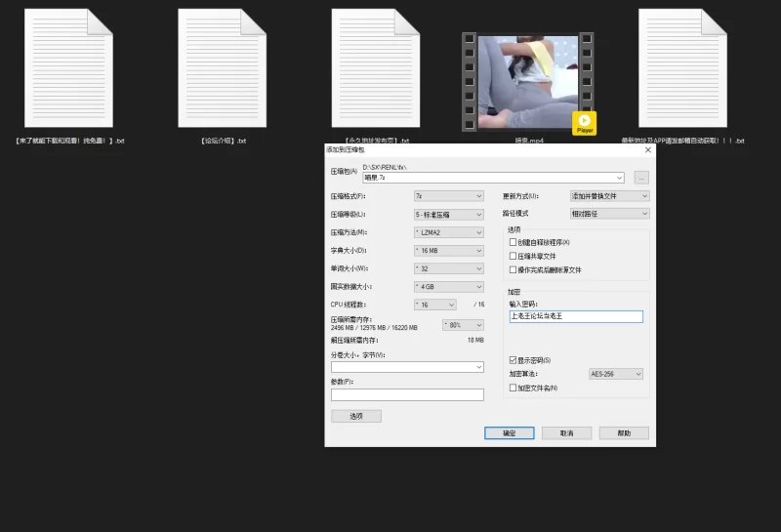781x532 pixels.
Task: Open the CPU threads 16 dropdown
Action: (x=434, y=305)
